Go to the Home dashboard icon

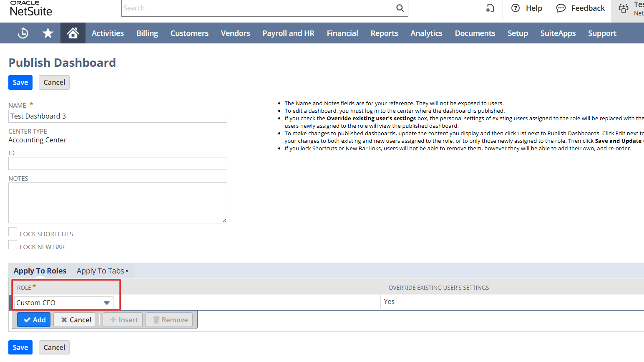point(73,33)
